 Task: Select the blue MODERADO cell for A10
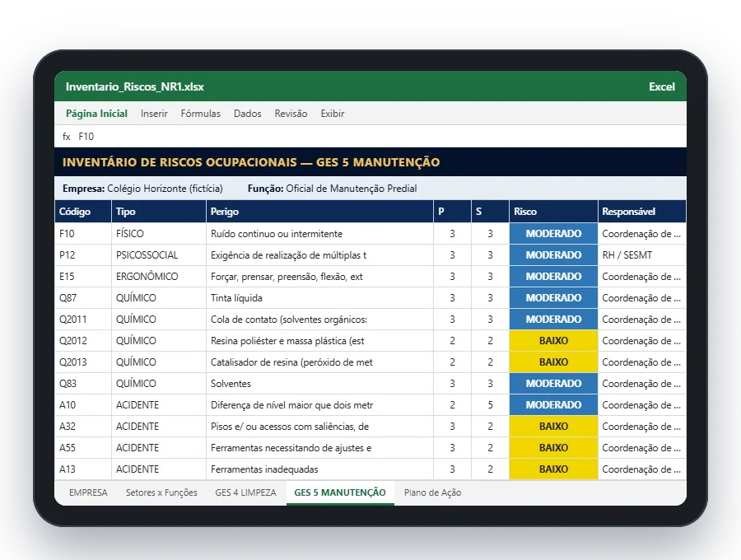553,405
